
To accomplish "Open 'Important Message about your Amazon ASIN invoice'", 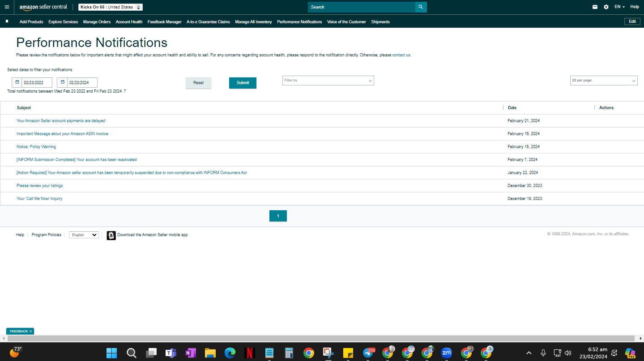I will 62,134.
